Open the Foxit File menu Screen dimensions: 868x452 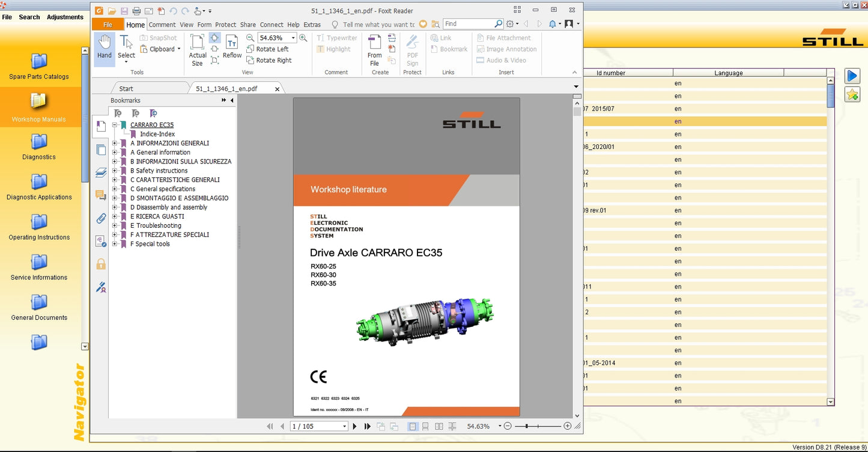pyautogui.click(x=108, y=25)
